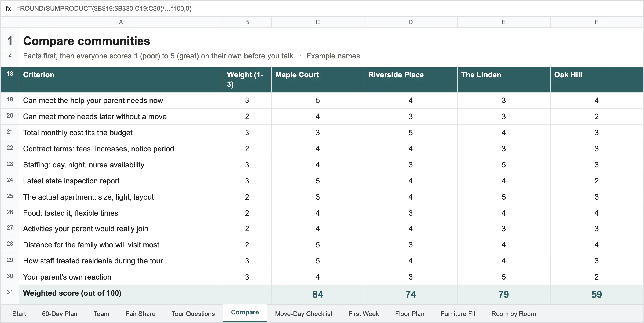
Task: Switch to the First Week tab
Action: click(x=364, y=314)
